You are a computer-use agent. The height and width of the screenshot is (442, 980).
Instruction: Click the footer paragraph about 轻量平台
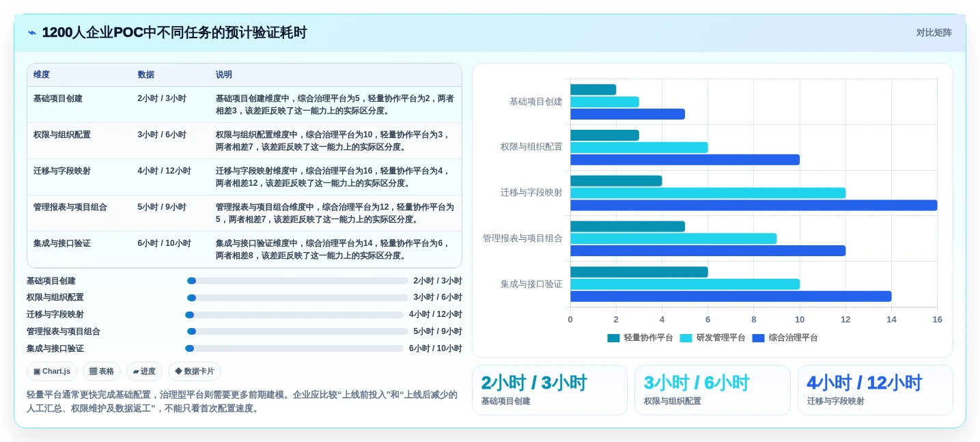click(x=242, y=402)
